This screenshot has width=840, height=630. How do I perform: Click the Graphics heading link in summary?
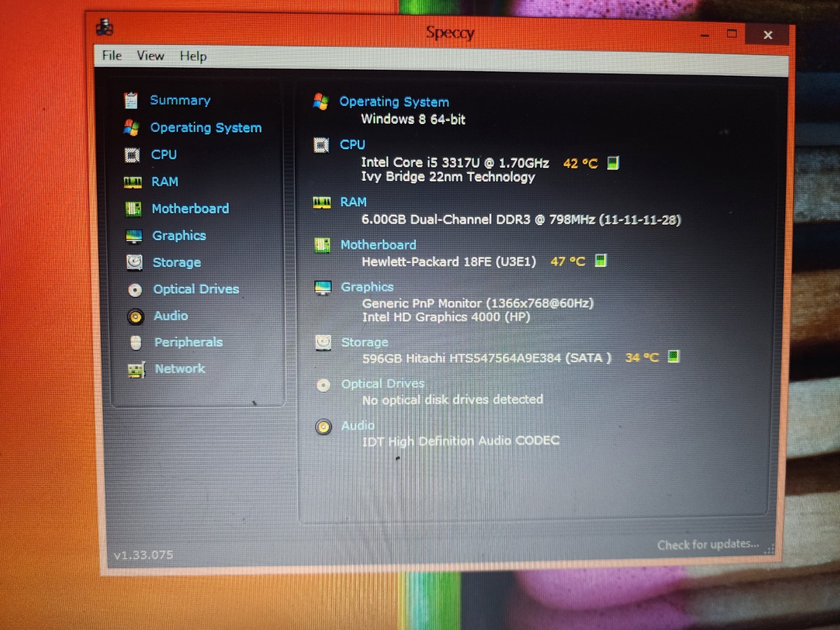coord(367,287)
